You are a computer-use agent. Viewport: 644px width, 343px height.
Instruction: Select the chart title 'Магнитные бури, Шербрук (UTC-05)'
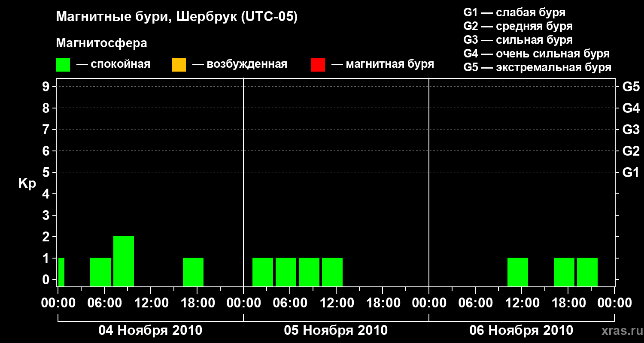pyautogui.click(x=177, y=17)
